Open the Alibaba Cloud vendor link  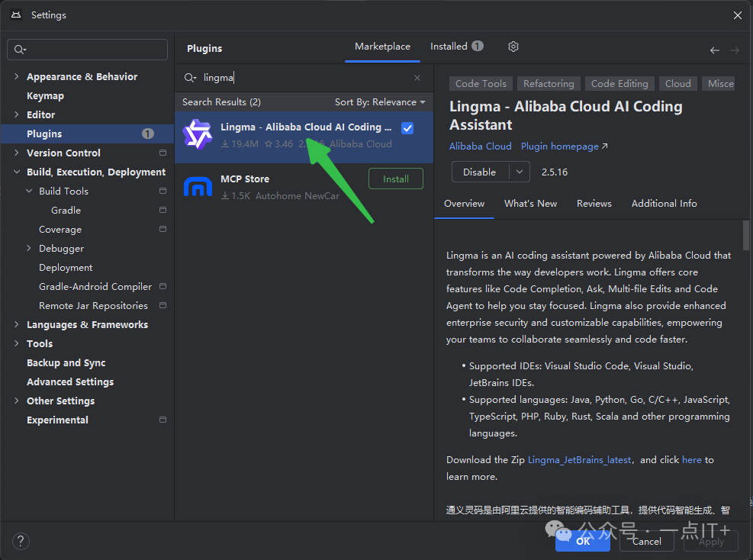(480, 146)
